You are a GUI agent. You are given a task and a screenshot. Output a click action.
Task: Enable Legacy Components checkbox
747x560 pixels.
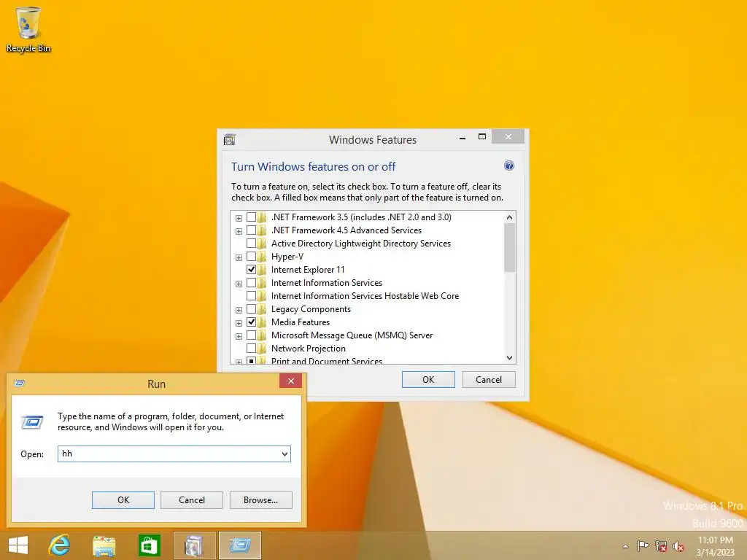pyautogui.click(x=251, y=309)
